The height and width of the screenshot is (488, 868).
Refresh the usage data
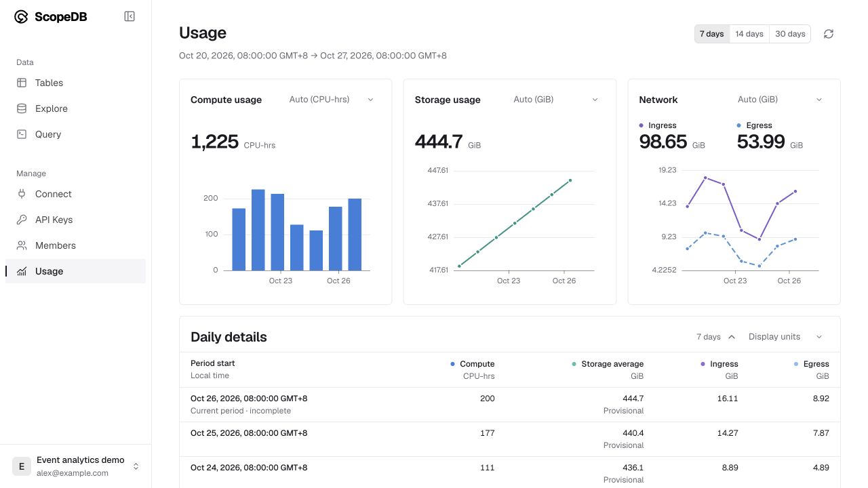click(x=829, y=34)
